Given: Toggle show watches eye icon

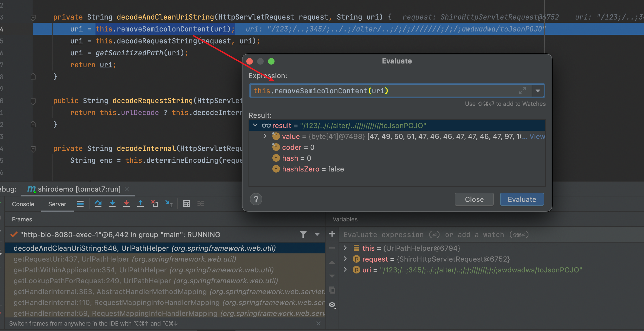Looking at the screenshot, I should point(333,305).
